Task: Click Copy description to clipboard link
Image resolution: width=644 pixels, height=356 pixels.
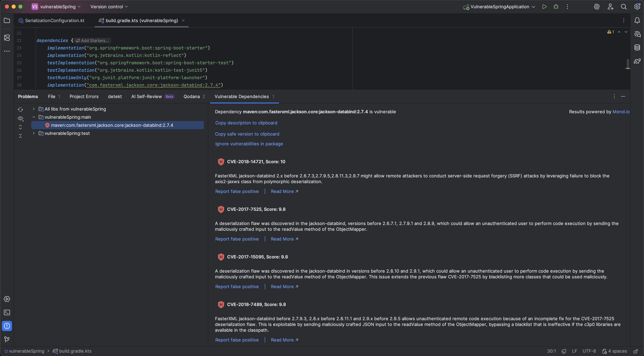Action: (246, 123)
